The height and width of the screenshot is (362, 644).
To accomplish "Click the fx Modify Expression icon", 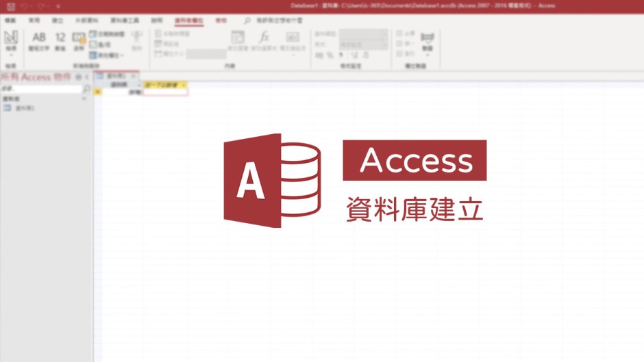I will [x=263, y=40].
